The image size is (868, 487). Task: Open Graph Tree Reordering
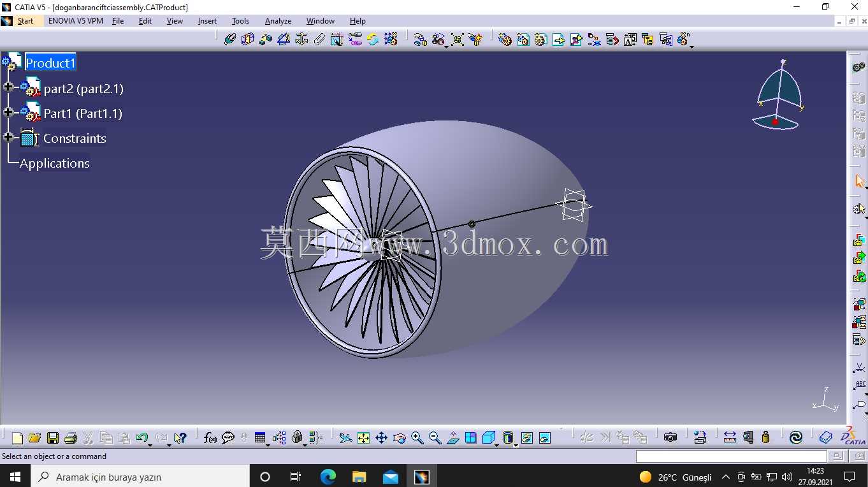(612, 40)
